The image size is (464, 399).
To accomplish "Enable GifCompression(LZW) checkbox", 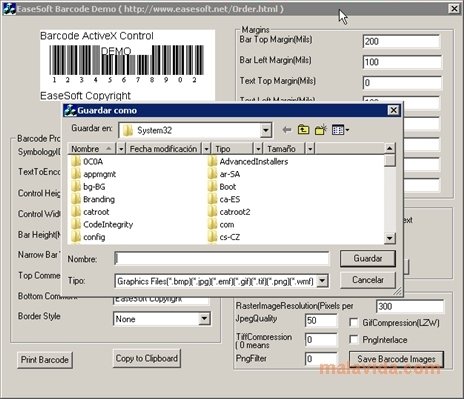I will [353, 322].
